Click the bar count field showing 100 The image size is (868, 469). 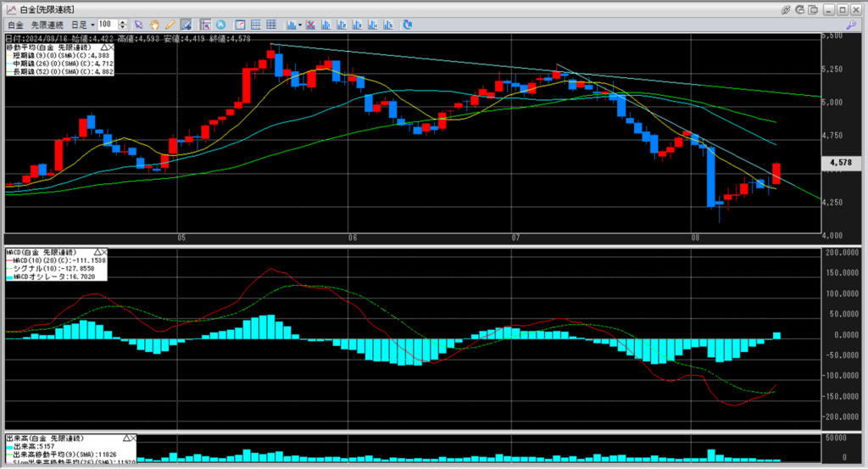pos(108,25)
